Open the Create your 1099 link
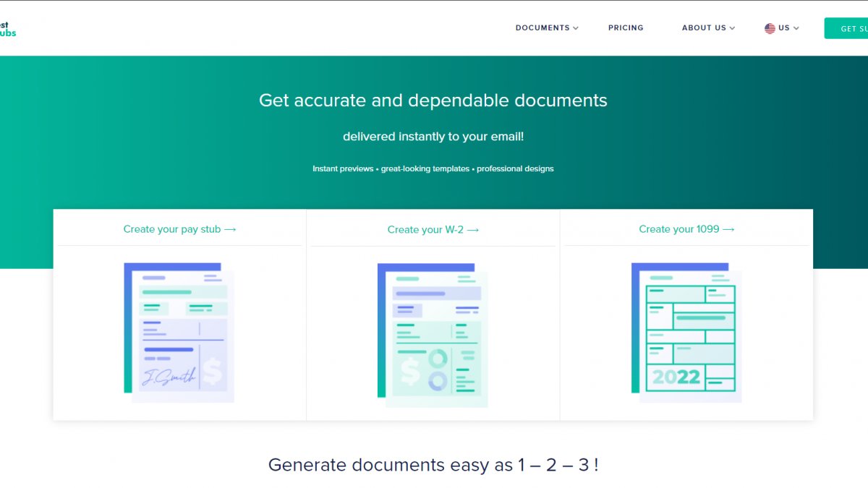Image resolution: width=868 pixels, height=488 pixels. pos(686,229)
